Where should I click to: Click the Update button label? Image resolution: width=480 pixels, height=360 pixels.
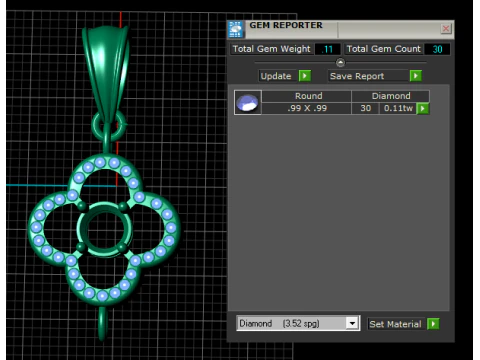click(x=276, y=76)
